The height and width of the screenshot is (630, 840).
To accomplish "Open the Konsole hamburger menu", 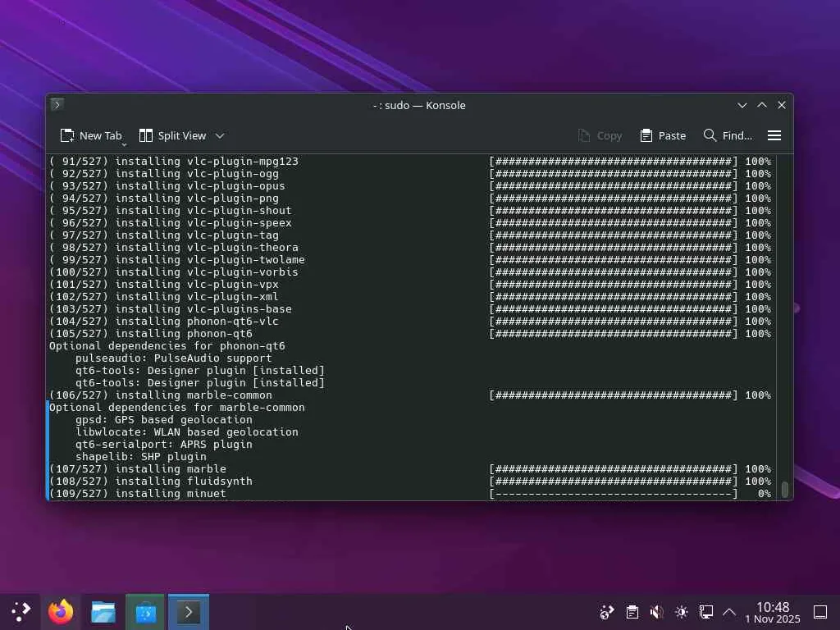I will [x=774, y=135].
